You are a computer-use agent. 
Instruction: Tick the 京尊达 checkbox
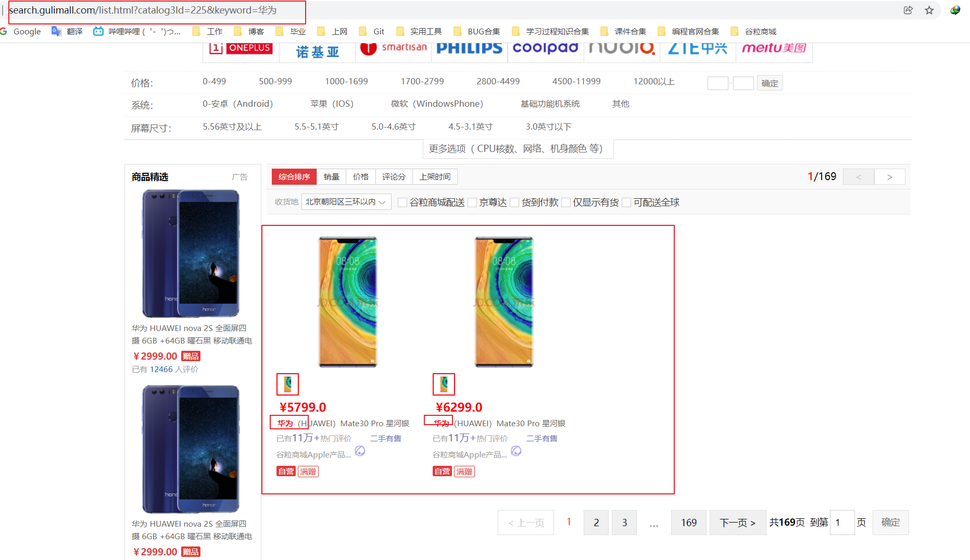click(472, 202)
